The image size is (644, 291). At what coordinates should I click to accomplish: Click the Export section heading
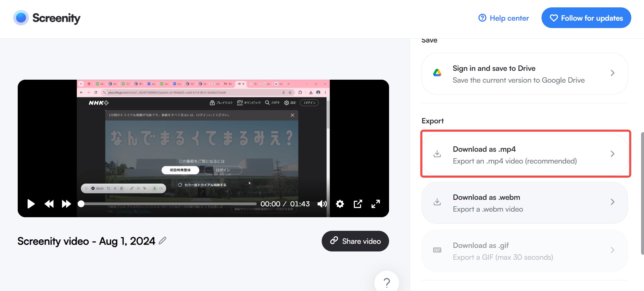(432, 121)
